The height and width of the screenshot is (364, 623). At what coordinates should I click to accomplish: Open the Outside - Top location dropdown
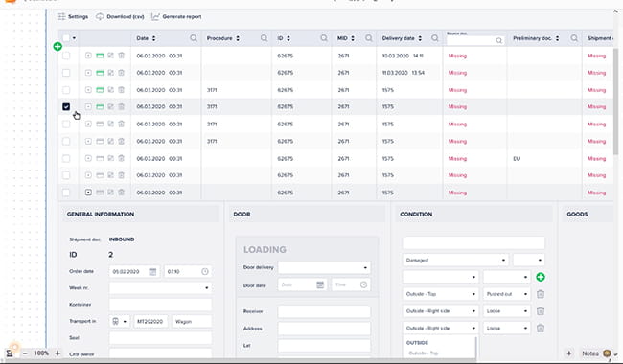(x=441, y=294)
